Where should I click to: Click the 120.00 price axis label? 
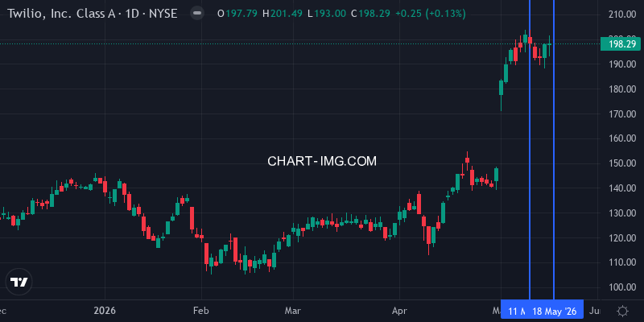(x=622, y=237)
